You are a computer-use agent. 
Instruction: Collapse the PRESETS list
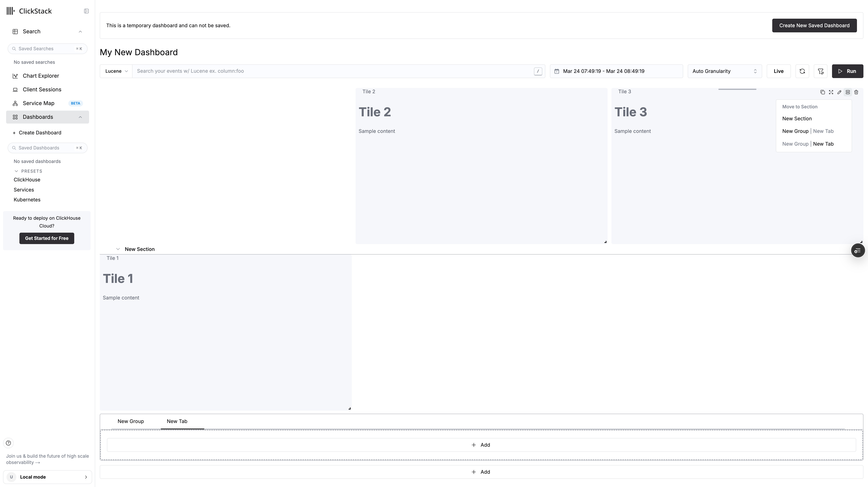click(16, 171)
